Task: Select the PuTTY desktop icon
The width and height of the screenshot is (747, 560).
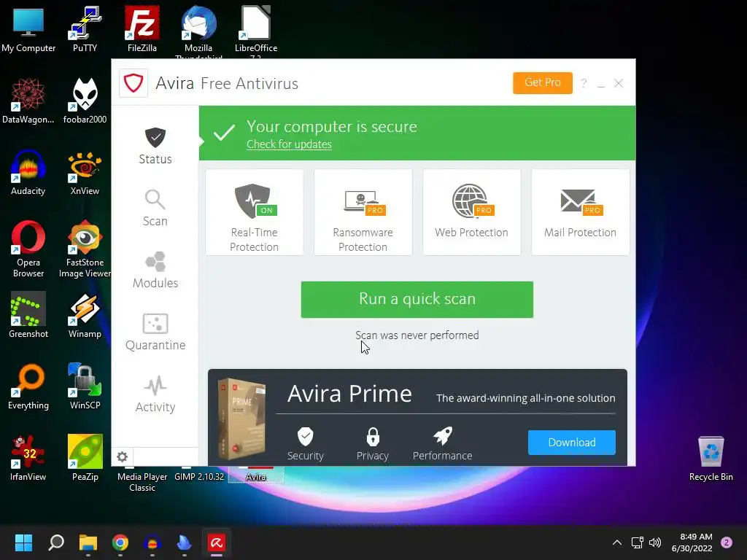Action: pos(85,29)
